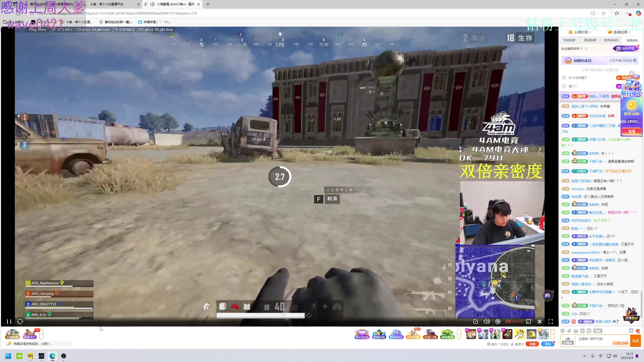Image resolution: width=644 pixels, height=362 pixels.
Task: Open the 滤 chat filter setting
Action: pyautogui.click(x=631, y=331)
